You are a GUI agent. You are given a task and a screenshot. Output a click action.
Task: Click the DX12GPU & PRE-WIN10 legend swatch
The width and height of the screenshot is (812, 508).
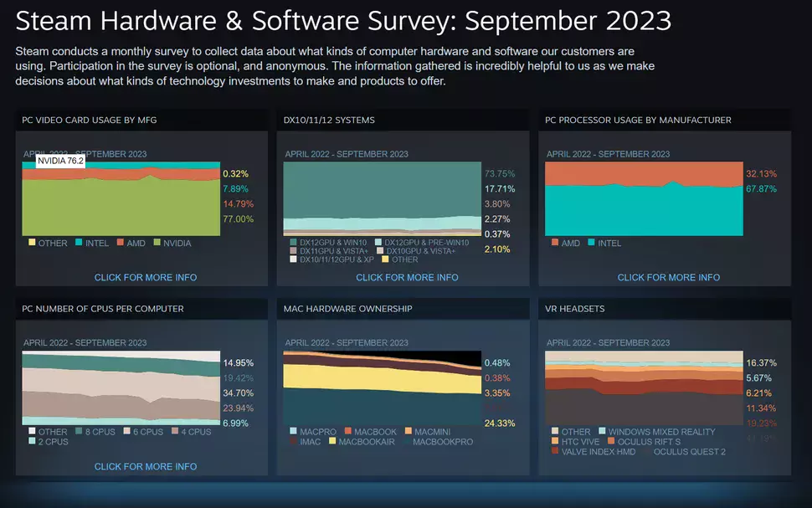click(378, 243)
